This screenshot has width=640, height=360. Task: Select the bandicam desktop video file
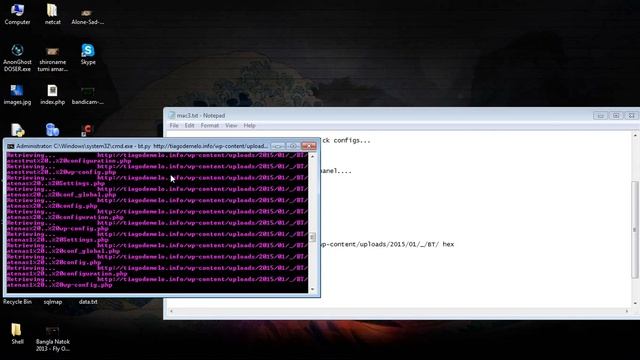(x=87, y=96)
